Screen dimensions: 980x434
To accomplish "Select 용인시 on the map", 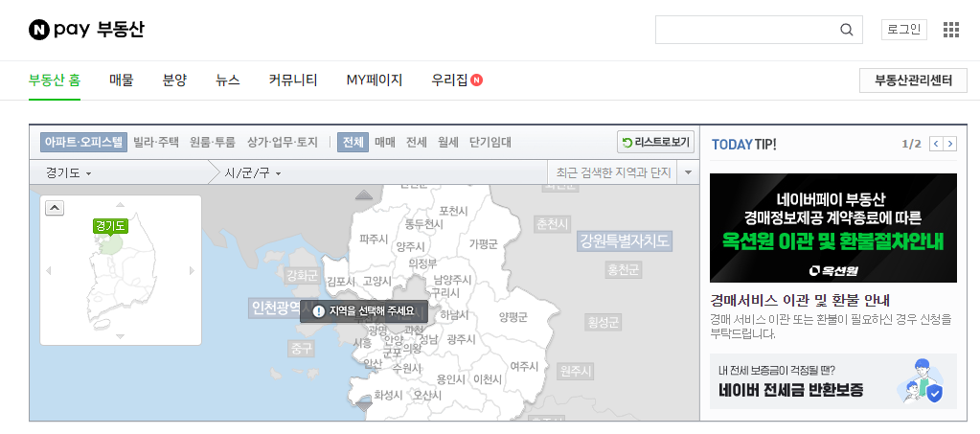I will point(450,379).
